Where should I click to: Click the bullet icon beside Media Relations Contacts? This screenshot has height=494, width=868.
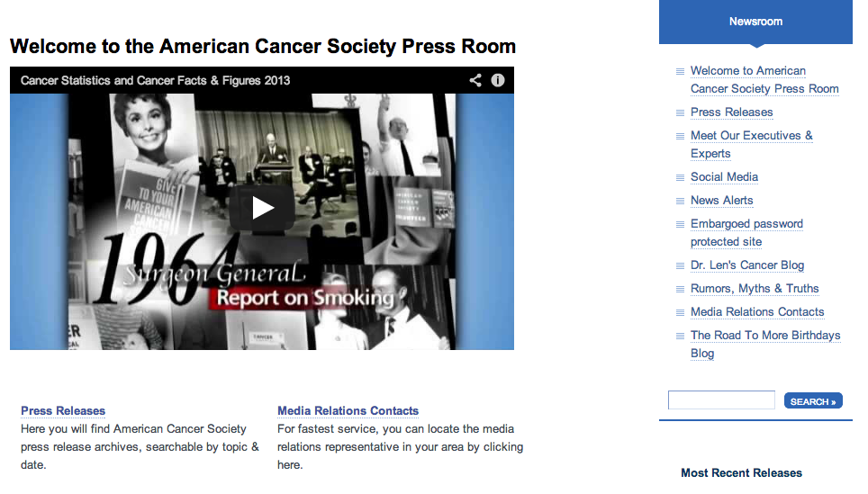coord(680,312)
